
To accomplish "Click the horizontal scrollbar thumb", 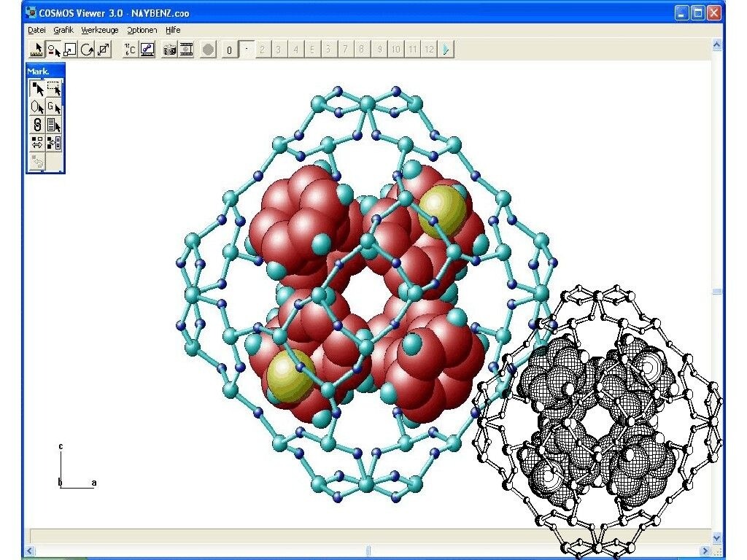I will tap(368, 551).
